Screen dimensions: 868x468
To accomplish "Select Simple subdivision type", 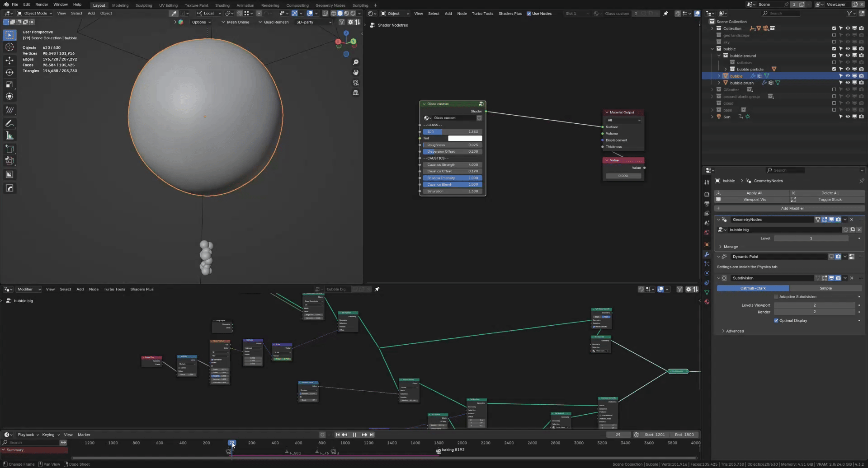I will [x=826, y=288].
